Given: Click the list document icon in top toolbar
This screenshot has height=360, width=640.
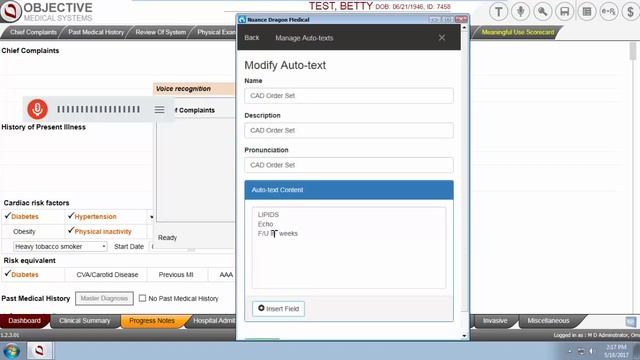Looking at the screenshot, I should (587, 12).
